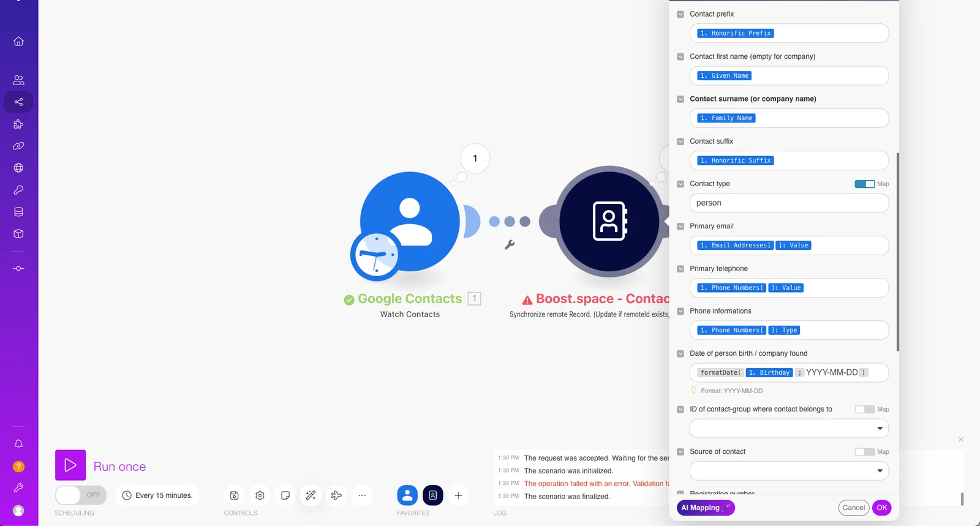Open the Notes icon in controls
The width and height of the screenshot is (980, 526).
[x=285, y=495]
